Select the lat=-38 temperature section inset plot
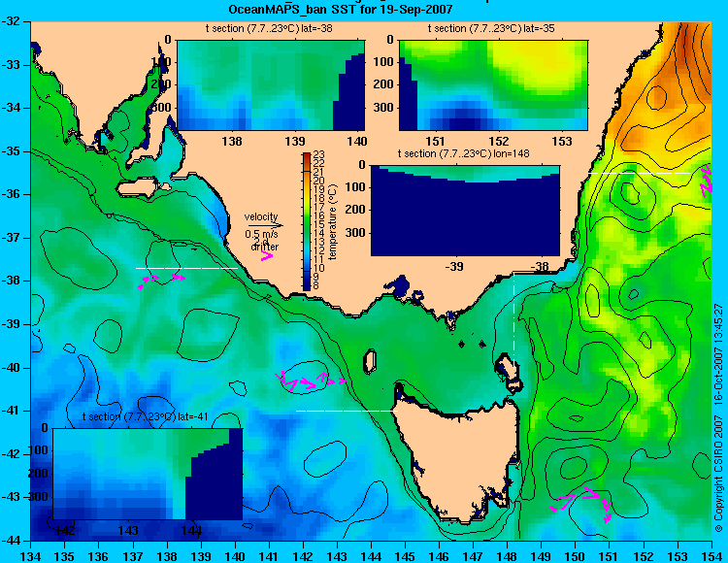This screenshot has width=728, height=563. coord(271,85)
